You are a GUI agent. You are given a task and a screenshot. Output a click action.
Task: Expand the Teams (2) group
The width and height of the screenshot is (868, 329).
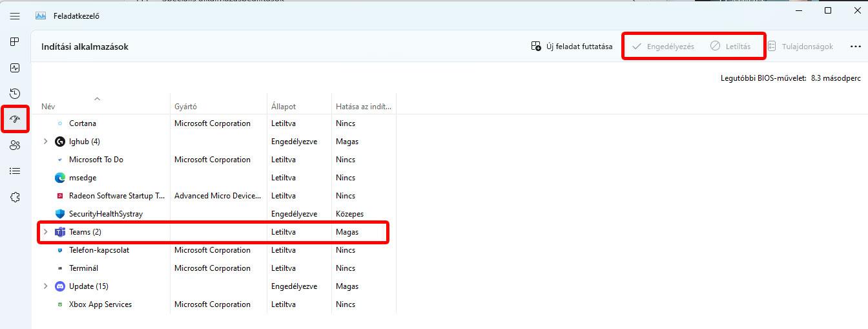[x=45, y=232]
